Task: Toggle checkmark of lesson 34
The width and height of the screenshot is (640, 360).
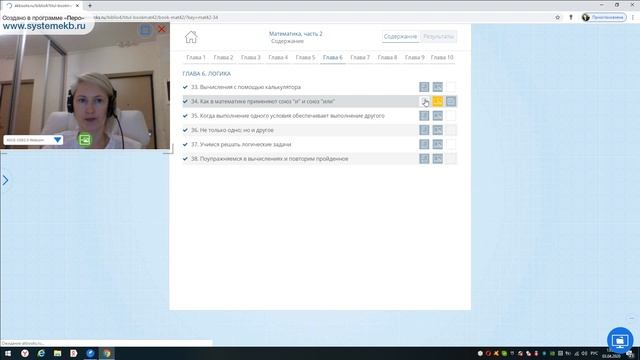Action: pos(185,101)
